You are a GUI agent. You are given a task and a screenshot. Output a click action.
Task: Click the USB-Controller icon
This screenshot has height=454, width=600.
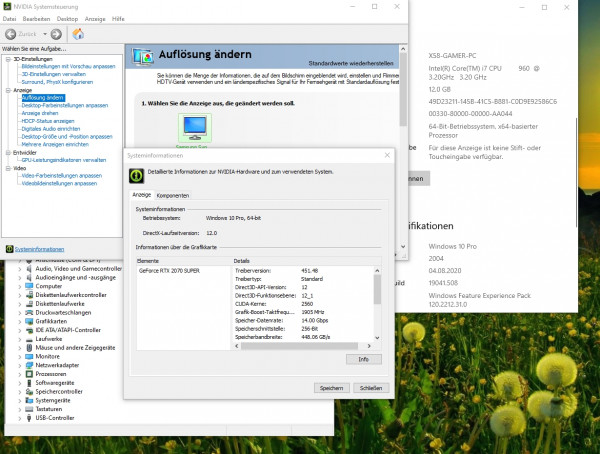click(x=29, y=418)
